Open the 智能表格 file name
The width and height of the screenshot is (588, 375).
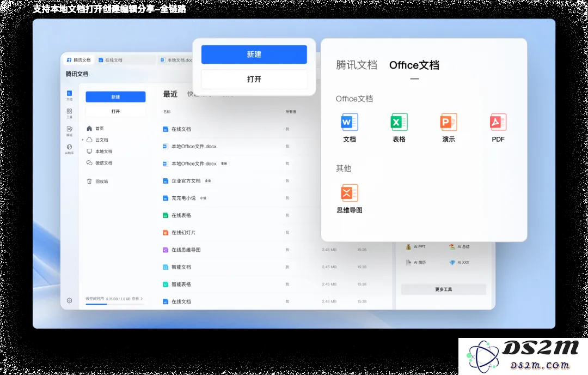pyautogui.click(x=181, y=285)
